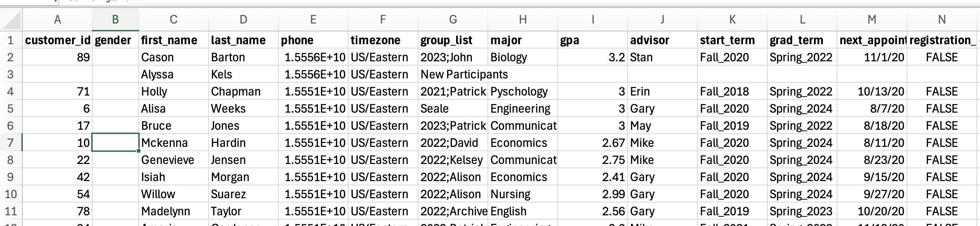Select row 7 header

[11, 143]
